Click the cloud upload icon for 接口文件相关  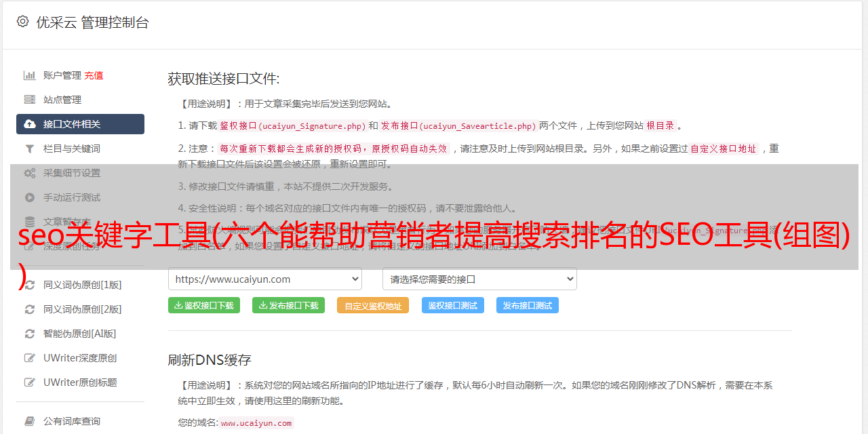[x=30, y=124]
